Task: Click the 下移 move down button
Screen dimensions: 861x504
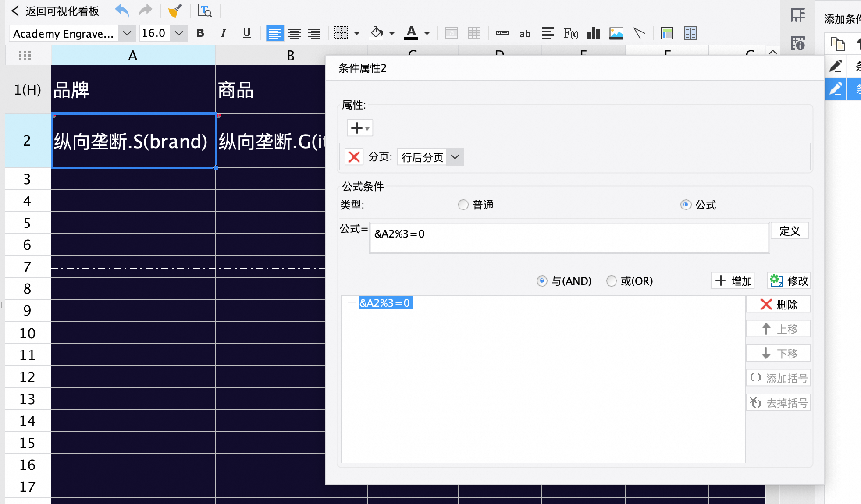Action: [x=778, y=353]
